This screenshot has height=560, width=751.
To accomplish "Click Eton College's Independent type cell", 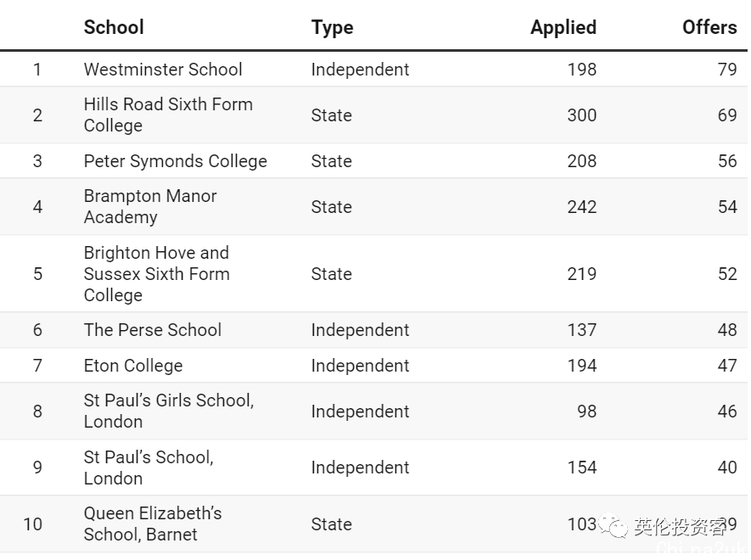I will pos(360,366).
